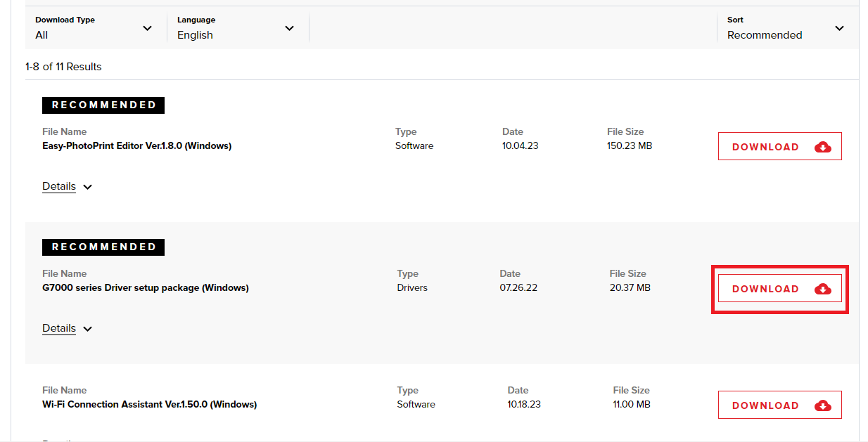The height and width of the screenshot is (442, 868).
Task: Click the 1-8 of 11 Results text
Action: 64,67
